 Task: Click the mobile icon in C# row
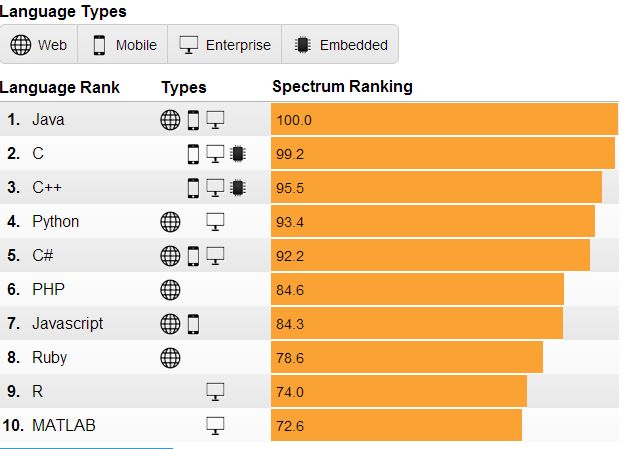click(x=194, y=256)
